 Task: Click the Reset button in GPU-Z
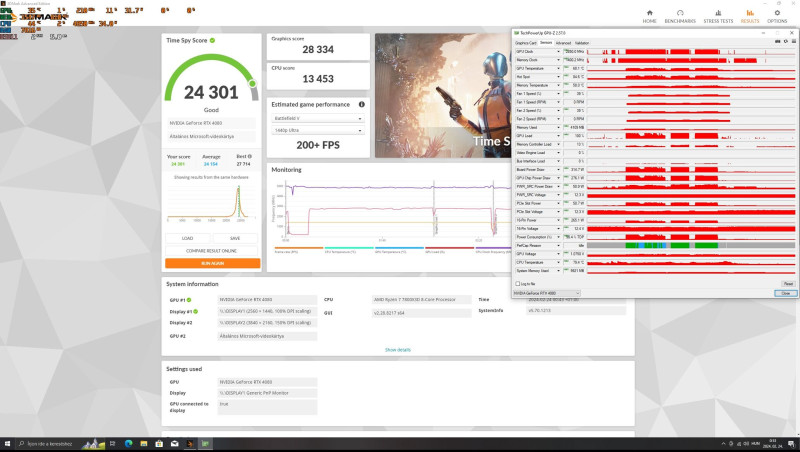788,284
